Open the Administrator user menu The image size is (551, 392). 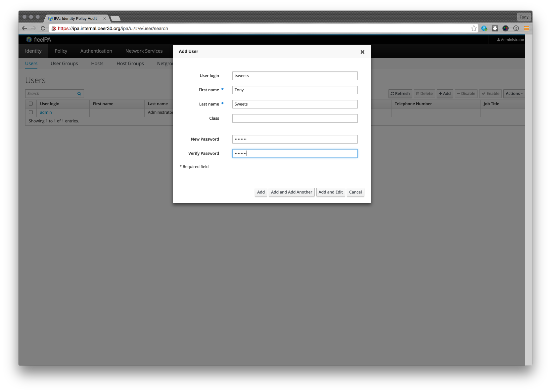point(511,40)
